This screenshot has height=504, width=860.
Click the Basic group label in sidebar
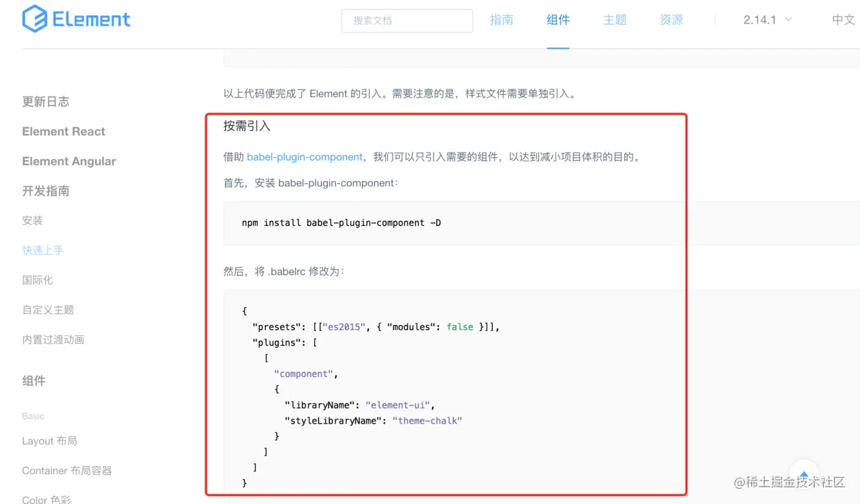click(33, 416)
